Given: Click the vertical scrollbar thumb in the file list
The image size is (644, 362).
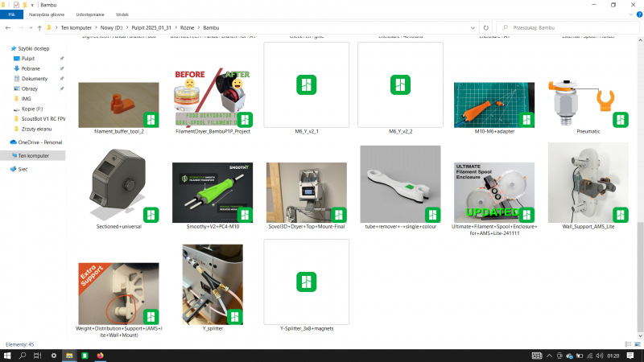Looking at the screenshot, I should (640, 275).
